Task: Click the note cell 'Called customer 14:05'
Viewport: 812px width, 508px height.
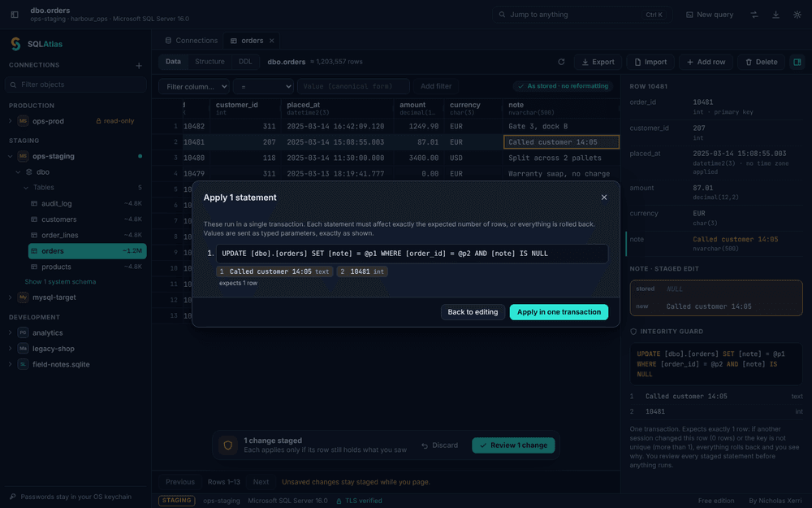Action: pyautogui.click(x=561, y=142)
